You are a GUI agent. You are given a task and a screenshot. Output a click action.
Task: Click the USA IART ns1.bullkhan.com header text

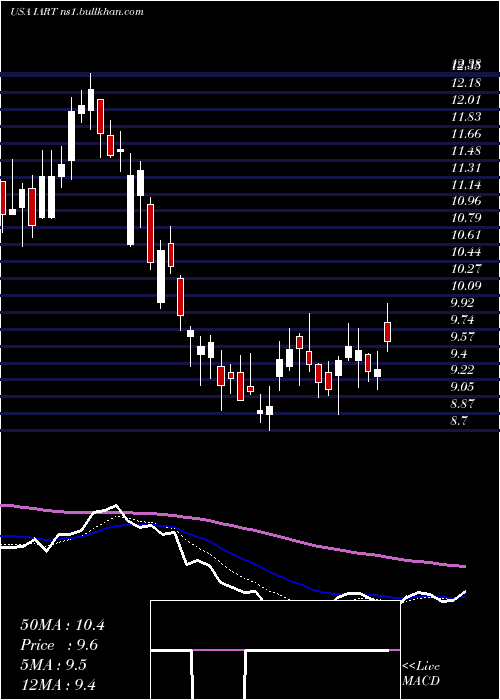77,12
